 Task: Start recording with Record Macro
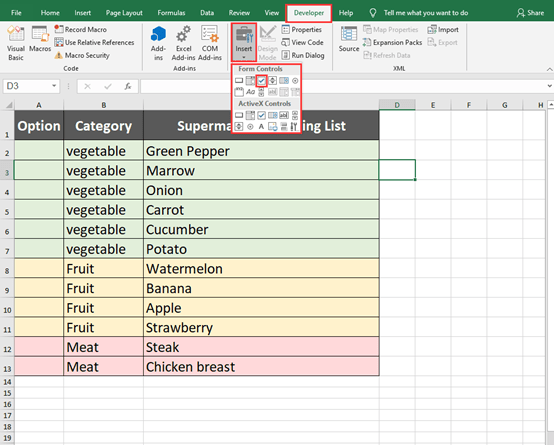(81, 29)
